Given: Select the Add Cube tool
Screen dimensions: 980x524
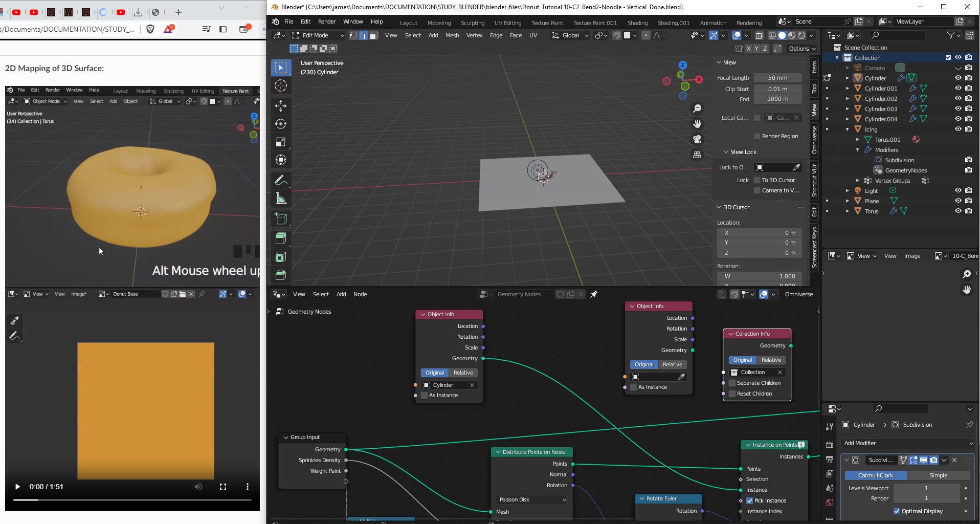Looking at the screenshot, I should click(x=281, y=219).
